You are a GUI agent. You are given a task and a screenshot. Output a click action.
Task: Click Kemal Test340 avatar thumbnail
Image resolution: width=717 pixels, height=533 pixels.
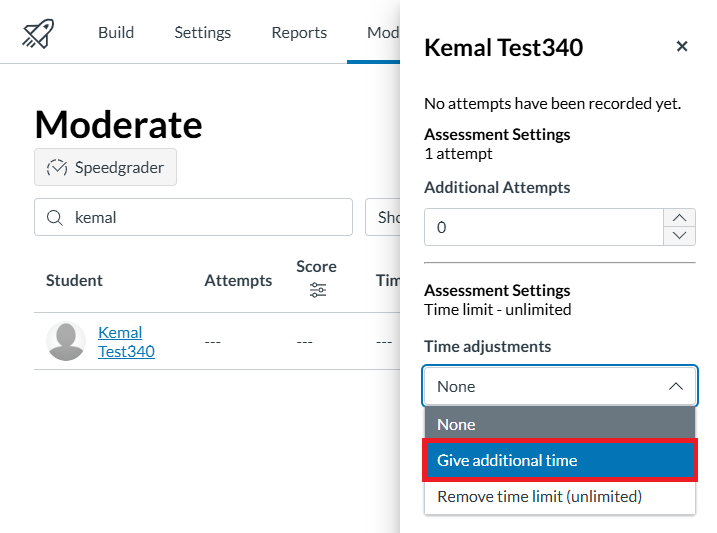(66, 341)
